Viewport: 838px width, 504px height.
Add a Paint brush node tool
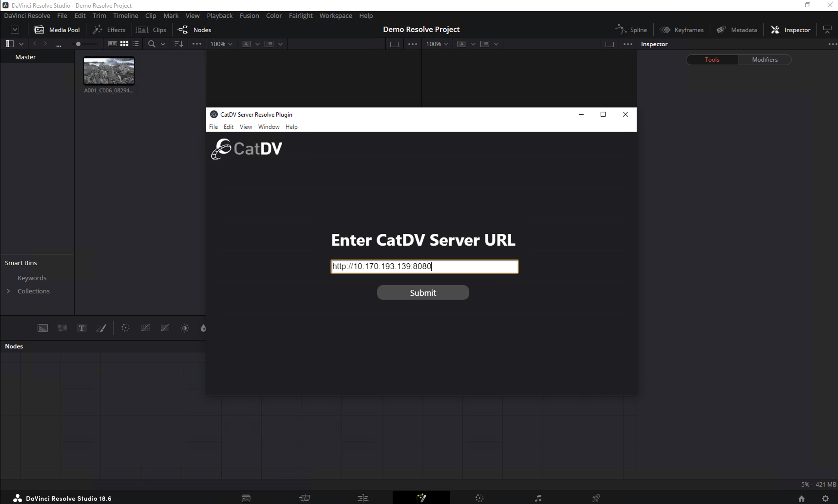click(x=101, y=328)
